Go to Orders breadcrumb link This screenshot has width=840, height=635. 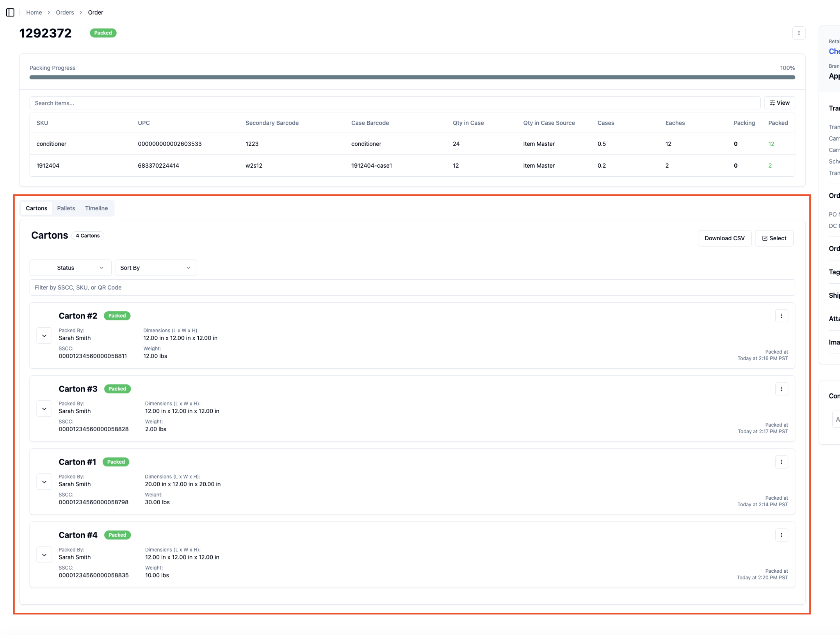pyautogui.click(x=65, y=13)
